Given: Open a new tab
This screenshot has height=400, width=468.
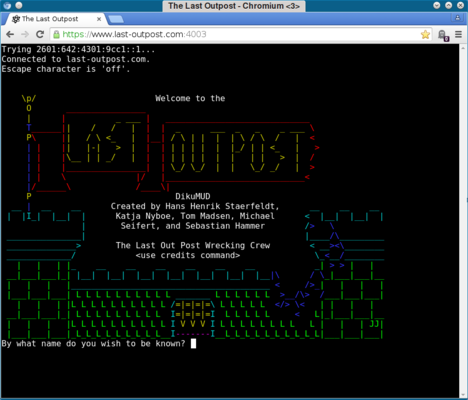Looking at the screenshot, I should click(x=116, y=19).
